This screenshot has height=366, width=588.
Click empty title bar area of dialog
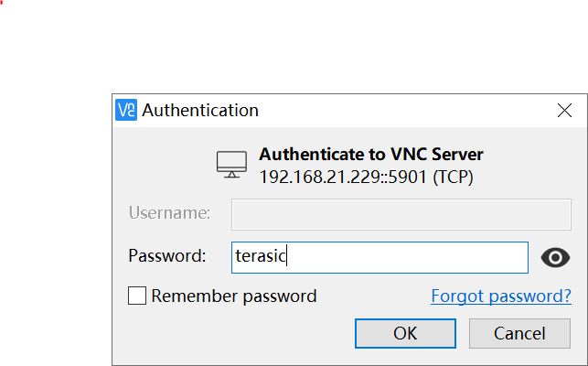[x=402, y=110]
